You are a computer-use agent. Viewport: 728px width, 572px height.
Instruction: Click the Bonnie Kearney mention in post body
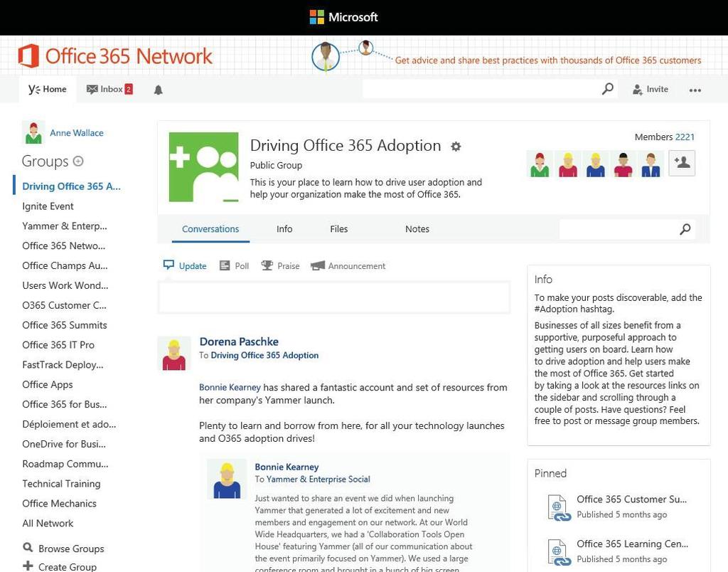coord(230,388)
